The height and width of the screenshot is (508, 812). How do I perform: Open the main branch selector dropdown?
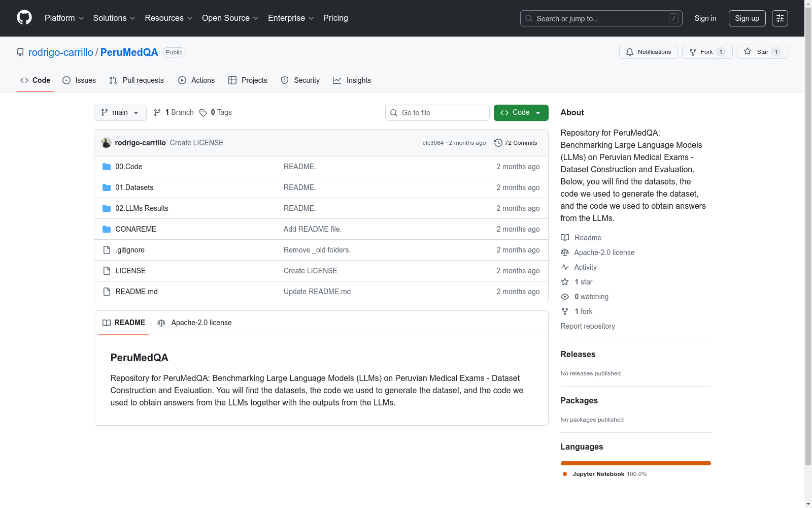pyautogui.click(x=120, y=113)
